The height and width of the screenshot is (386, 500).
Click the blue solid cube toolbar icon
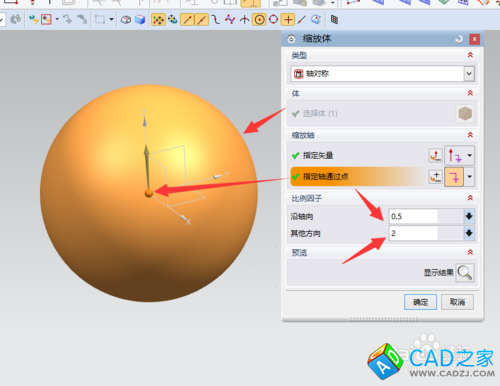[140, 20]
